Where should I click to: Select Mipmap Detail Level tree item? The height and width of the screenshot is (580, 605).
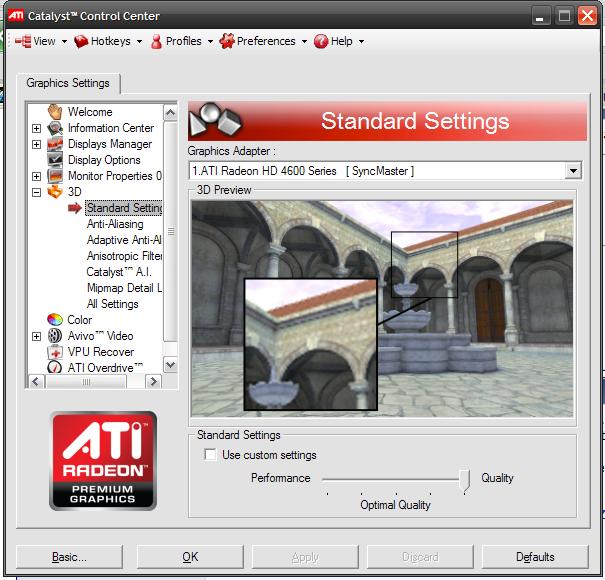(x=124, y=288)
